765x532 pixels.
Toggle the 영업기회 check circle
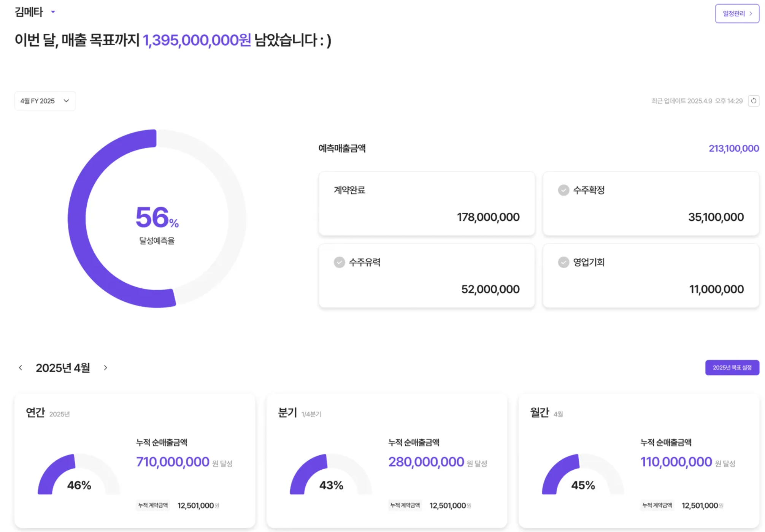(563, 262)
